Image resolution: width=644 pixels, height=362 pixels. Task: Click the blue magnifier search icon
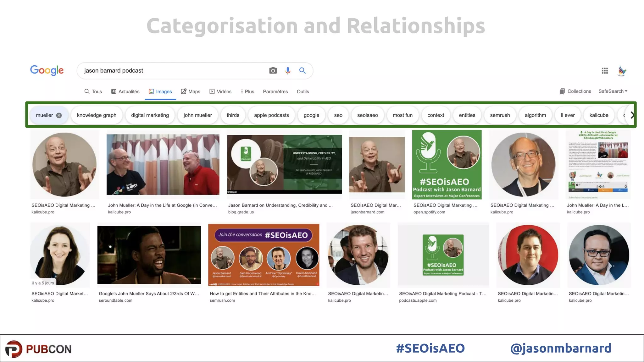point(302,71)
